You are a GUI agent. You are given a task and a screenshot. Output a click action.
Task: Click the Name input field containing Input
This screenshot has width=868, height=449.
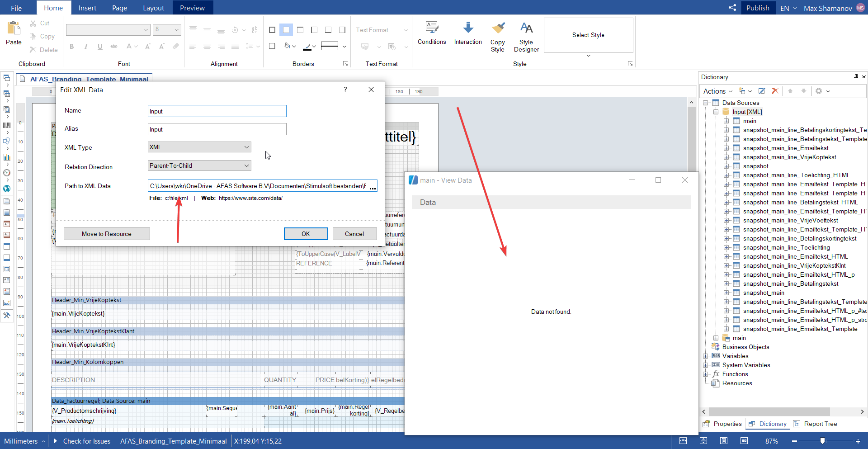point(217,111)
